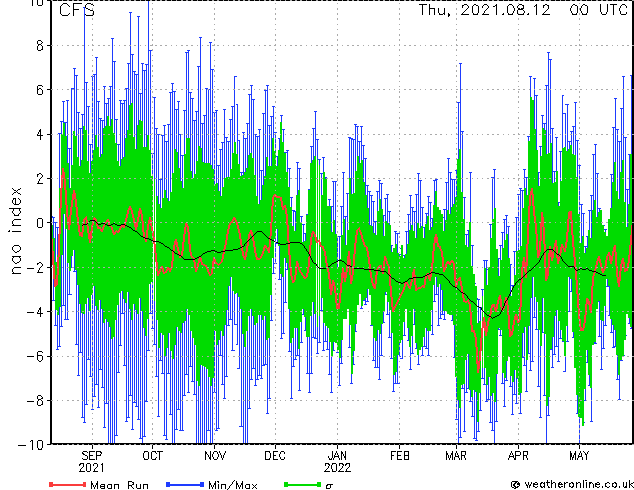Click the y-axis value -4
The height and width of the screenshot is (490, 634).
pos(35,312)
